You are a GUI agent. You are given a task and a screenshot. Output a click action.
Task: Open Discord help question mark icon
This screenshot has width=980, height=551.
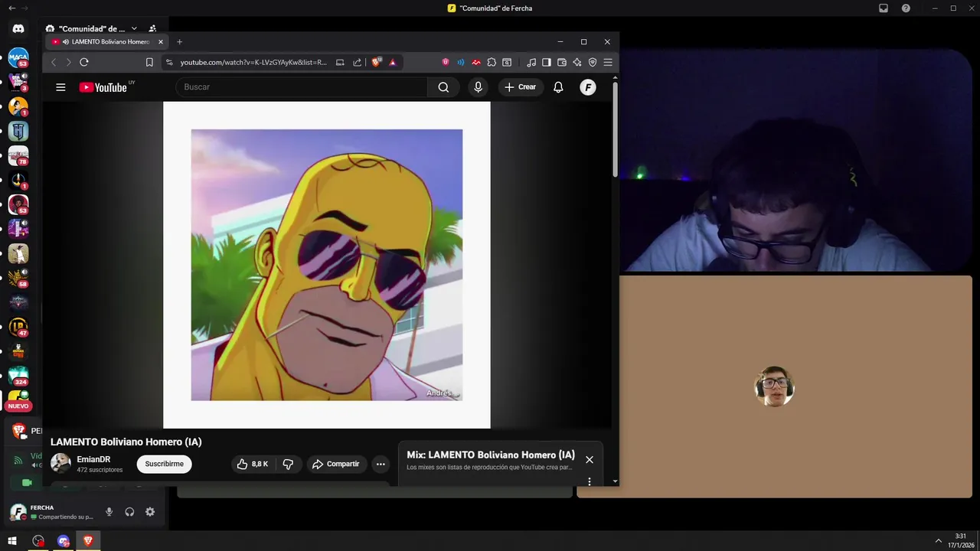pyautogui.click(x=906, y=8)
